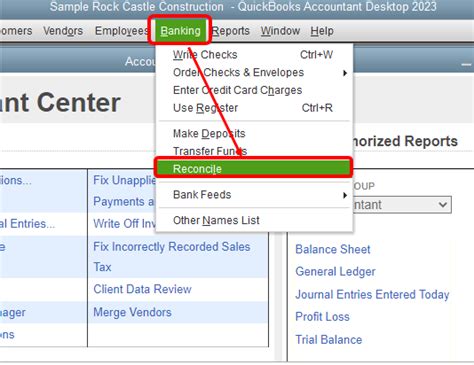The height and width of the screenshot is (365, 474).
Task: Choose Transfer Funds menu item
Action: point(253,151)
